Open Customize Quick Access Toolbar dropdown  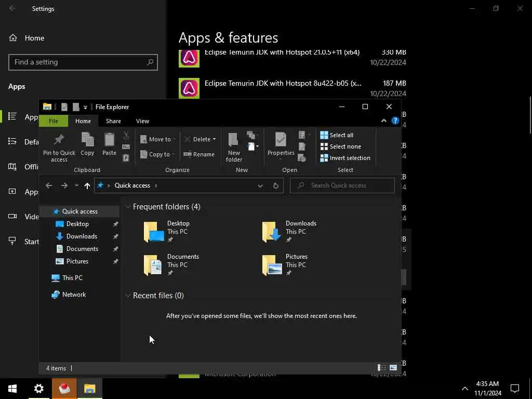tap(86, 108)
